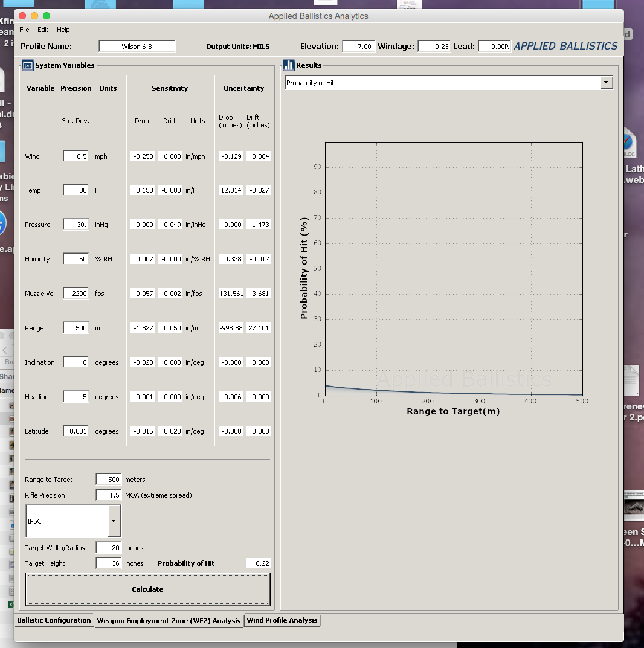Click the Latitude precision field showing 0.001
The height and width of the screenshot is (648, 644).
tap(76, 431)
